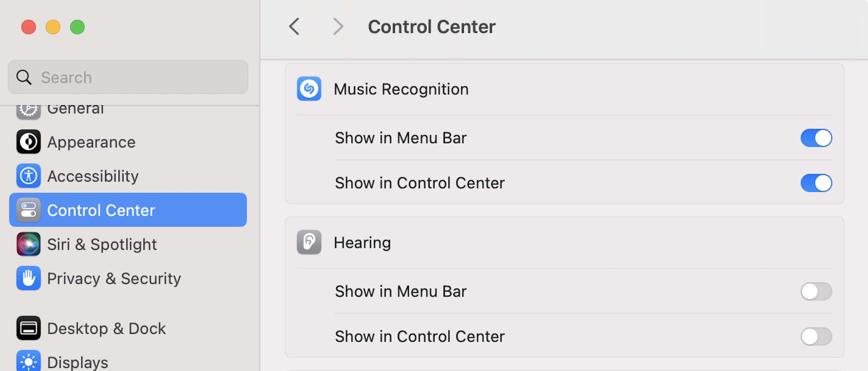Disable Show in Menu Bar for Music Recognition
Screen dimensions: 868x371
point(816,138)
